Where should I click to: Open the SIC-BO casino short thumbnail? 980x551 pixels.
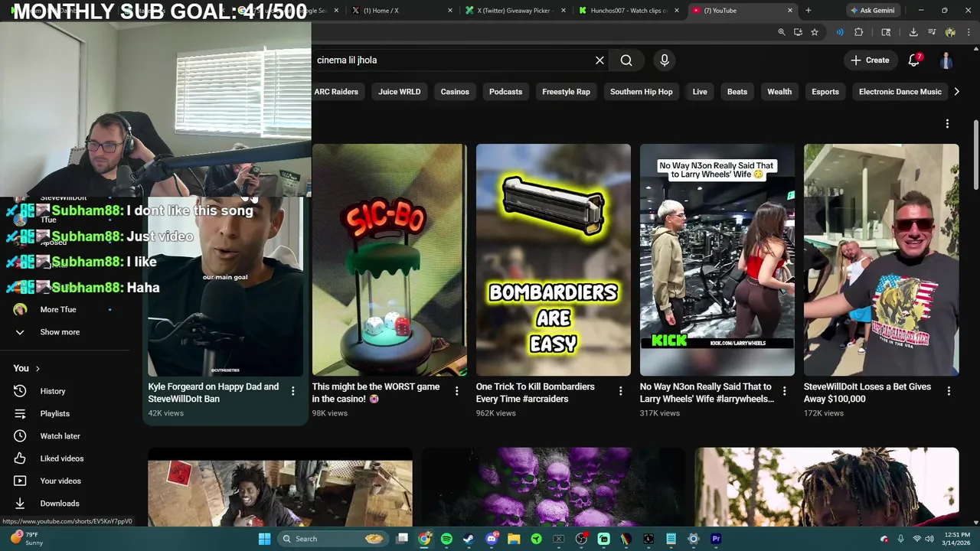pyautogui.click(x=390, y=260)
